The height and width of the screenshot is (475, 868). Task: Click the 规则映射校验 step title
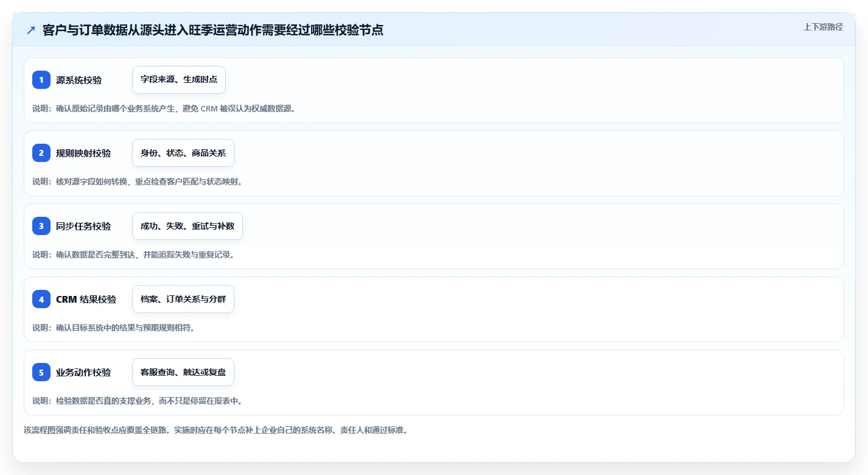tap(83, 153)
